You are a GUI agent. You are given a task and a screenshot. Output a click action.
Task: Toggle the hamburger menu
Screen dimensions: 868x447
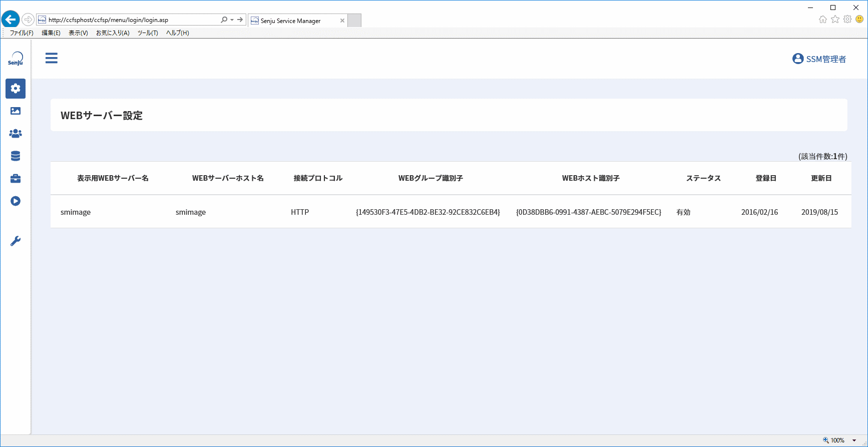pos(52,58)
